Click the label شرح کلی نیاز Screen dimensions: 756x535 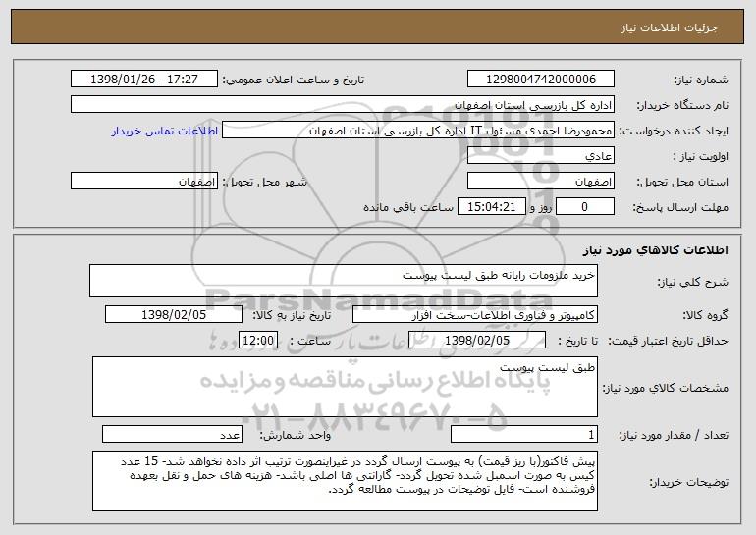point(693,282)
